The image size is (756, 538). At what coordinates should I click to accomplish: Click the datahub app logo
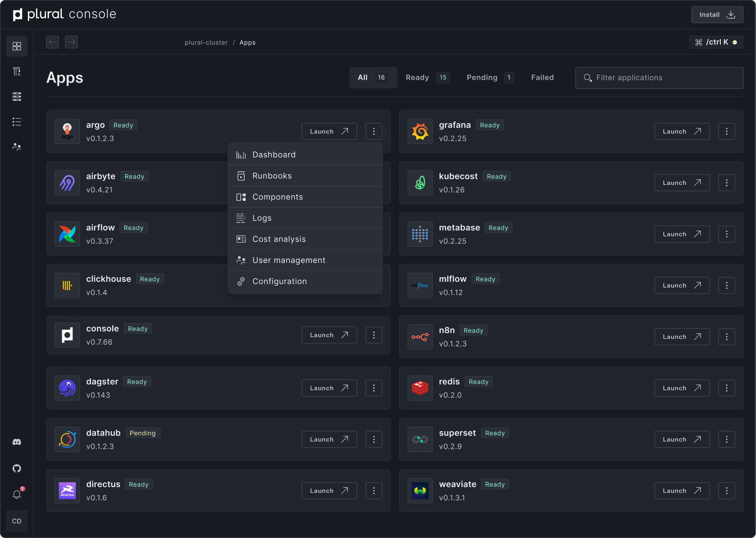click(67, 439)
